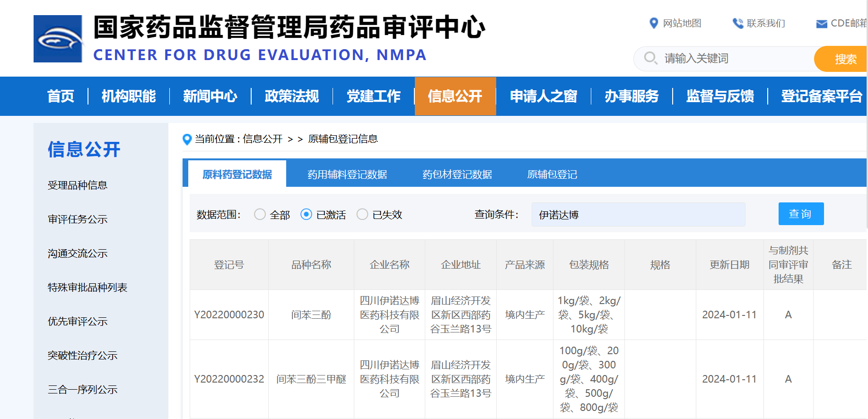Switch to the 药用辅料登记数据 tab
This screenshot has width=868, height=419.
347,175
